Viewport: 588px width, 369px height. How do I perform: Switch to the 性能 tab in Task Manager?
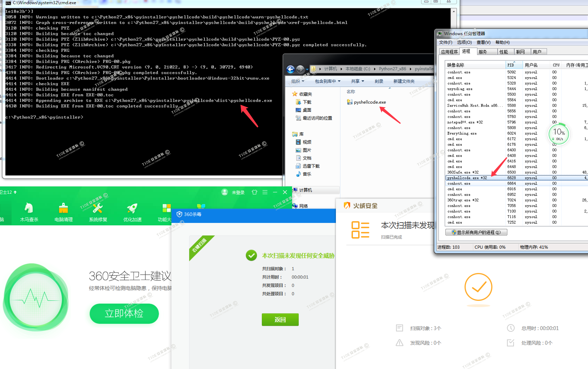click(505, 51)
